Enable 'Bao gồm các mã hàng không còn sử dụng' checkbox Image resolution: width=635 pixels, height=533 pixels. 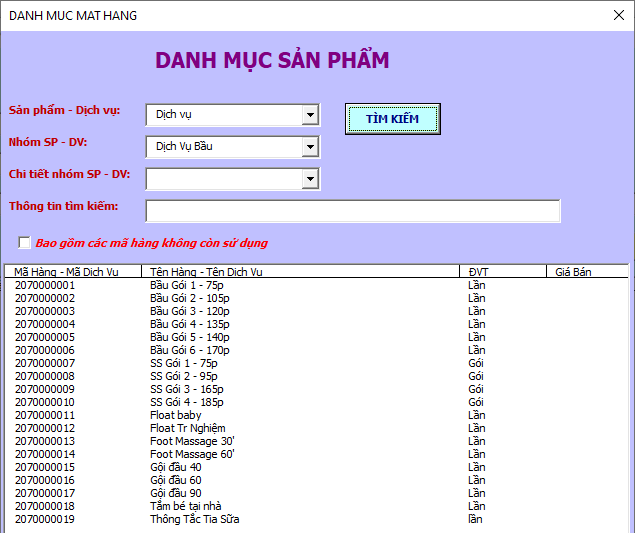(x=24, y=243)
